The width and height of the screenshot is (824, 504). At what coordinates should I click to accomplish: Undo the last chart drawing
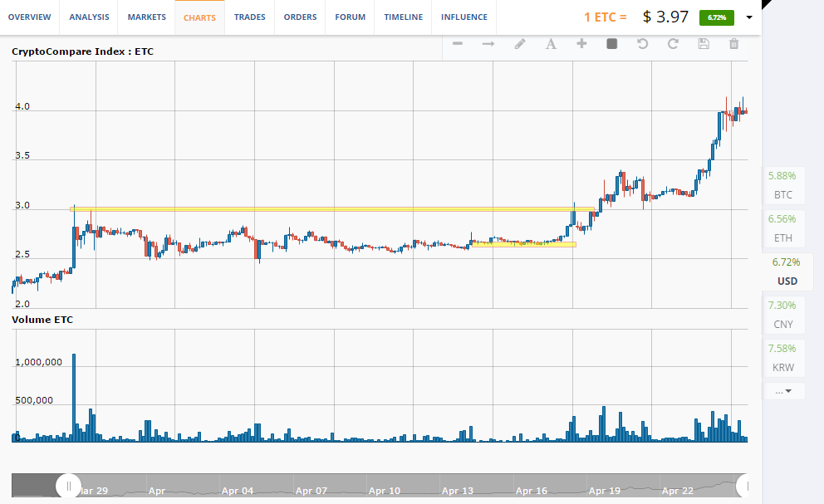(x=642, y=44)
